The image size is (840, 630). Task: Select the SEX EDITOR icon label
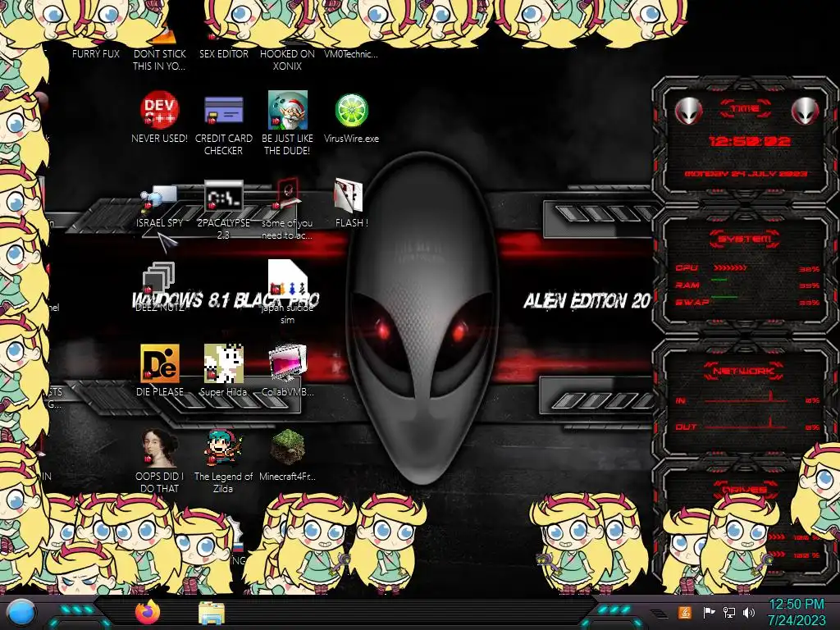(224, 53)
